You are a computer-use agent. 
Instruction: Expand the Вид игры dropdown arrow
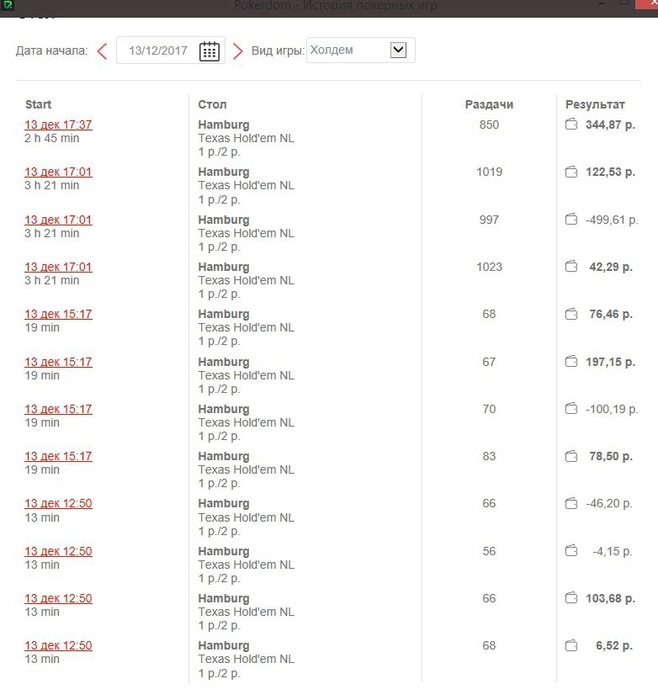click(399, 50)
